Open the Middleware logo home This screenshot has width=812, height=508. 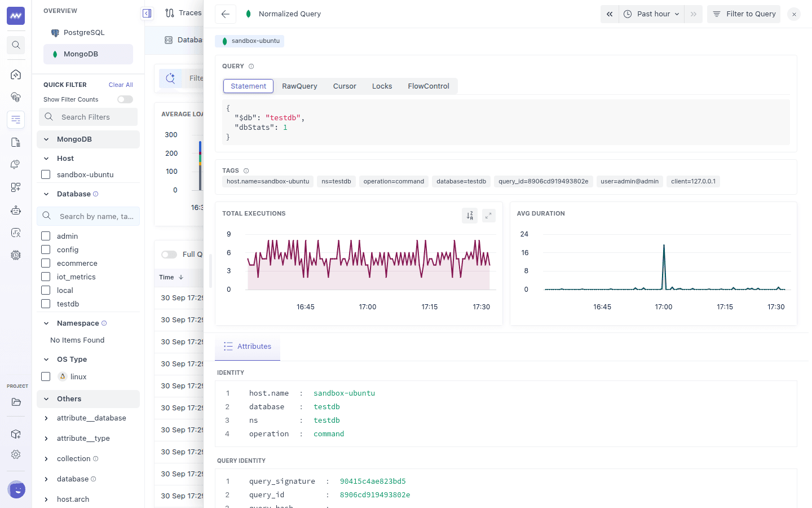(16, 16)
